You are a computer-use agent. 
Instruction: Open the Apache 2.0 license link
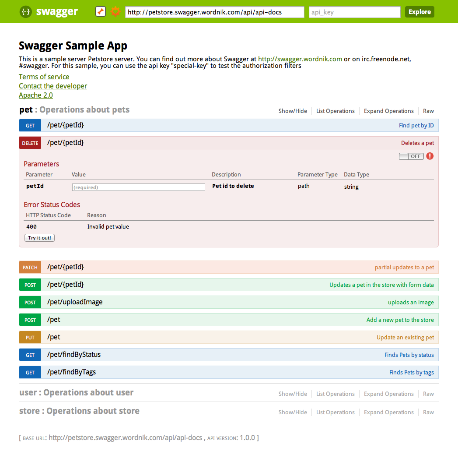click(x=36, y=95)
